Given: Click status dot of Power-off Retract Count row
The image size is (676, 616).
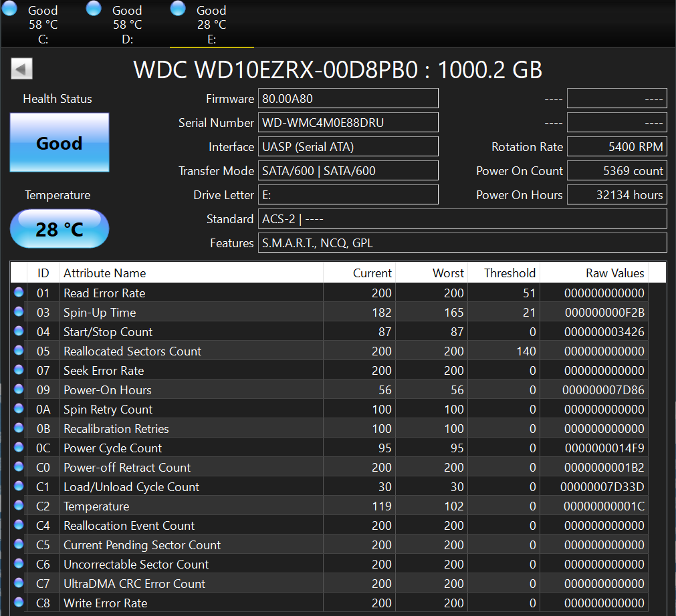Looking at the screenshot, I should tap(19, 466).
